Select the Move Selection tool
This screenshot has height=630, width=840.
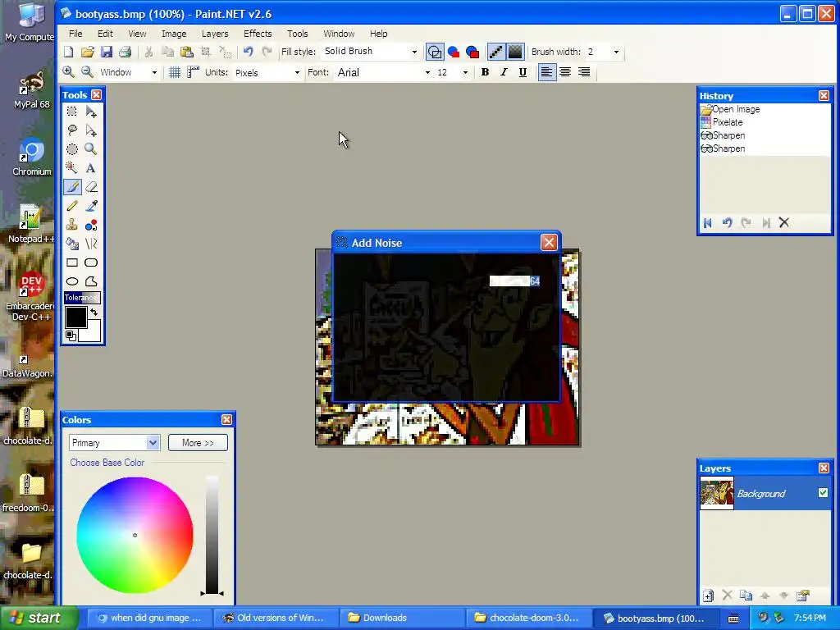coord(91,130)
